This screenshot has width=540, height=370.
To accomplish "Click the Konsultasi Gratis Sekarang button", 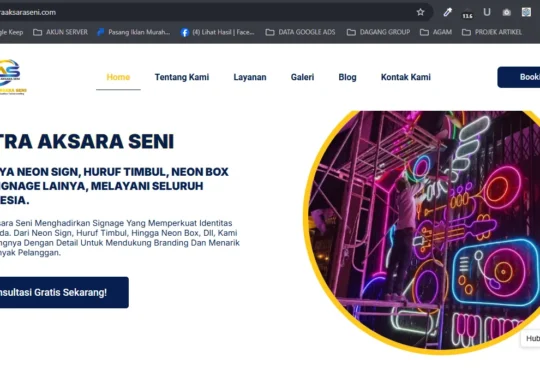I will pyautogui.click(x=64, y=292).
